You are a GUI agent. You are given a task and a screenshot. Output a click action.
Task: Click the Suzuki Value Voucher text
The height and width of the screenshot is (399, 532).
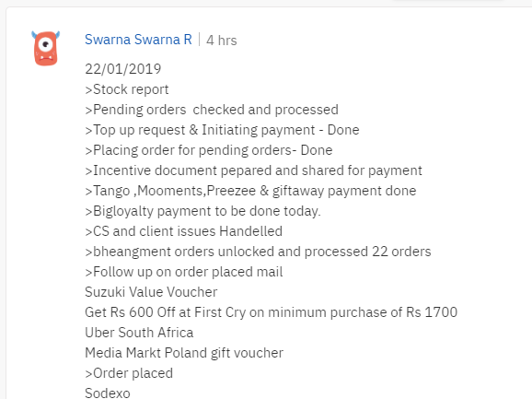click(151, 292)
